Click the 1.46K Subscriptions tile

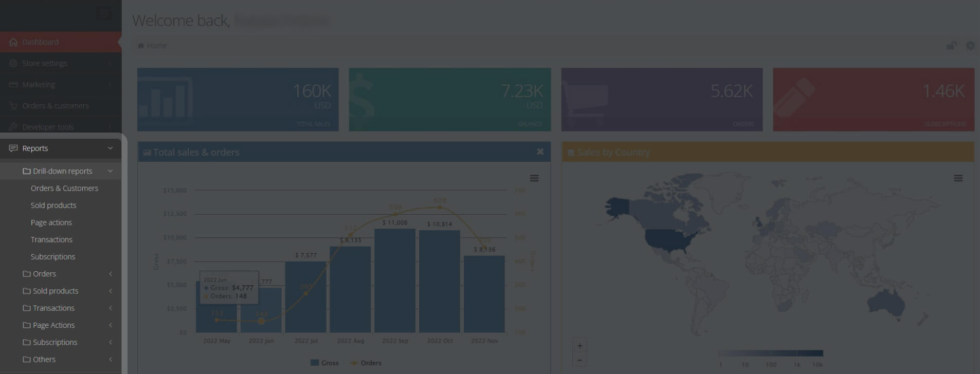[874, 100]
